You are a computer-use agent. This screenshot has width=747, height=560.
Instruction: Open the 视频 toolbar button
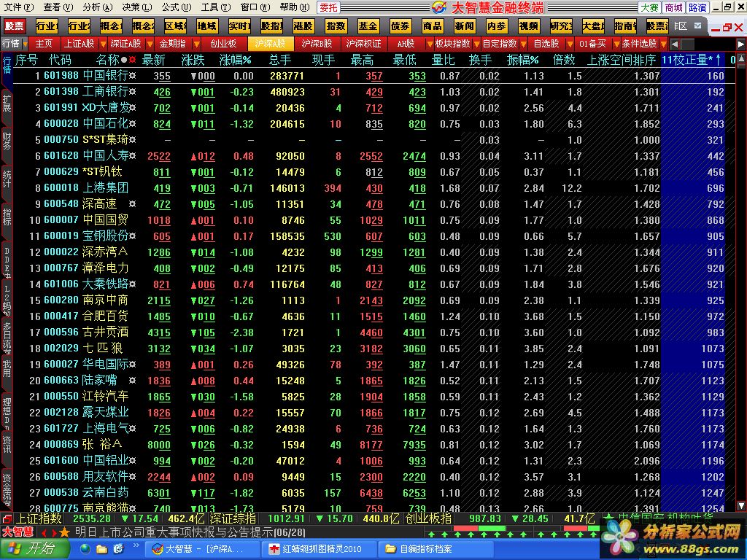pyautogui.click(x=528, y=26)
